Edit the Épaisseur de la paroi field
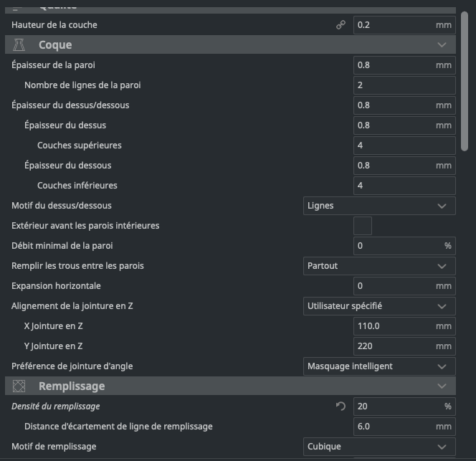 click(x=394, y=65)
